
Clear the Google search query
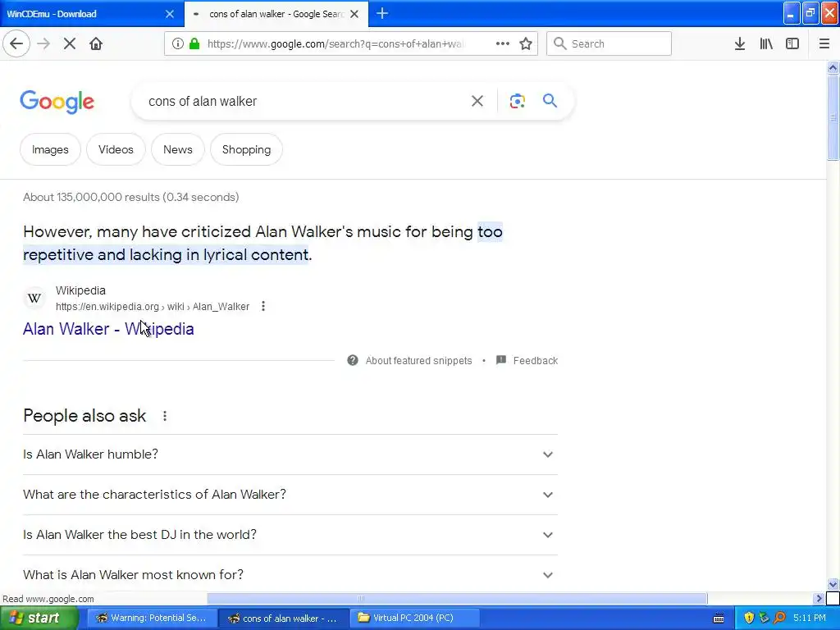477,101
